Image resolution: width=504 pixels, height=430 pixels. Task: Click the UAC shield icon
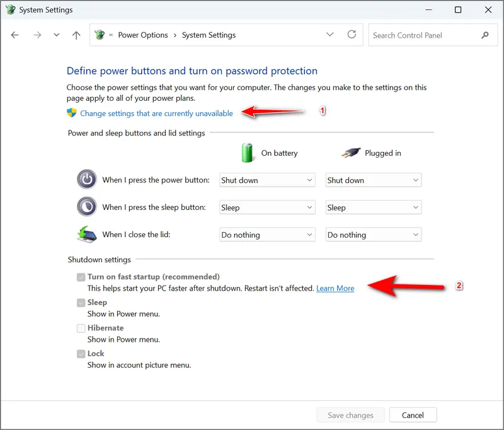[x=72, y=113]
